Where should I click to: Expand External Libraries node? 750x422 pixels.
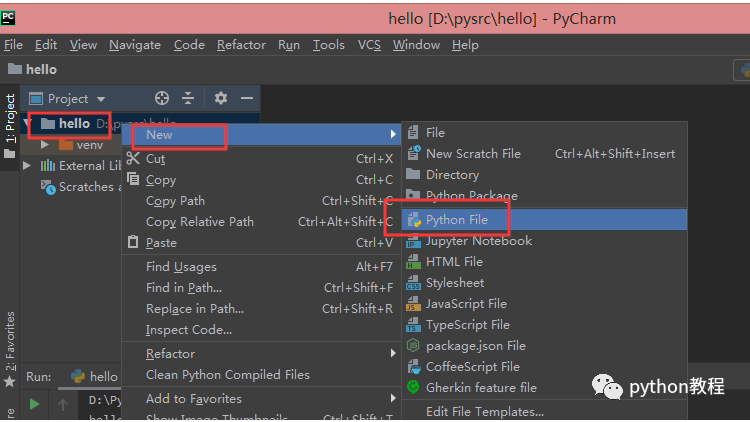point(27,166)
